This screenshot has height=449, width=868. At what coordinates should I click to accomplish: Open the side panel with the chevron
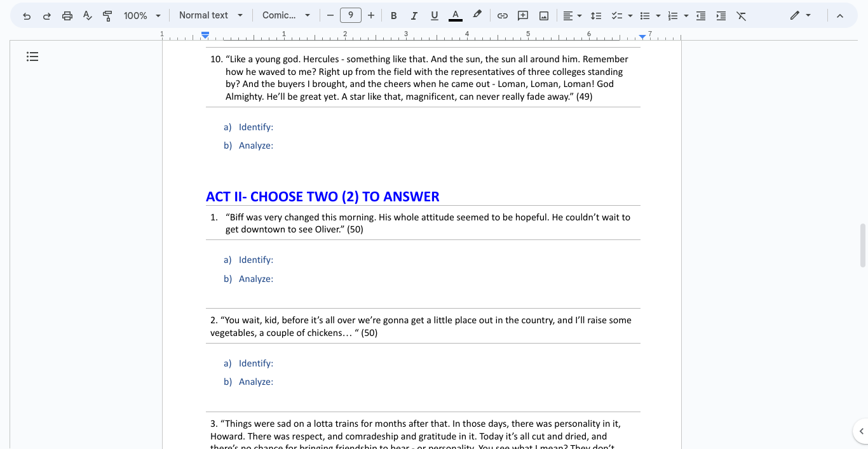pyautogui.click(x=861, y=431)
